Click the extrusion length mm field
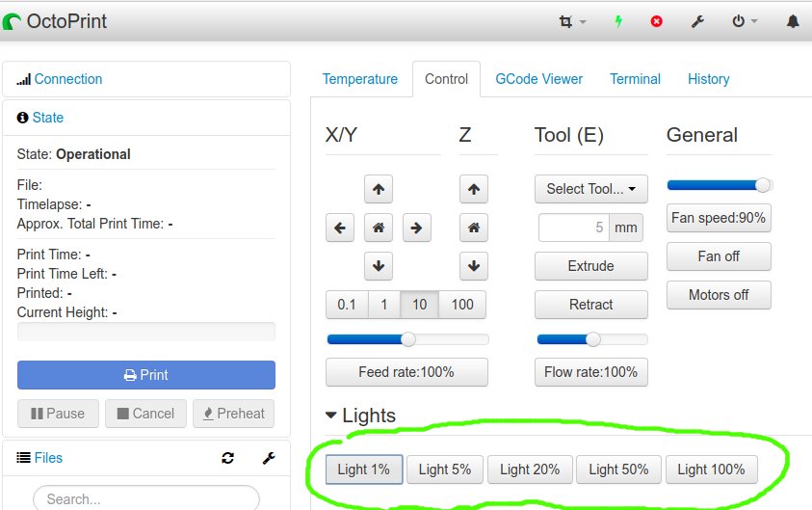The width and height of the screenshot is (812, 510). pos(574,228)
